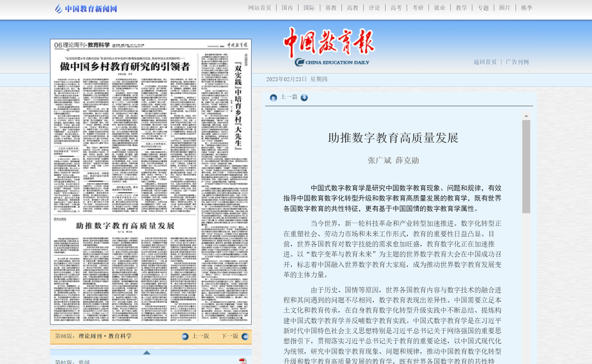Viewport: 592px width, 364px height.
Task: Click the date text 2023年02月23日 星期四
Action: pyautogui.click(x=297, y=79)
